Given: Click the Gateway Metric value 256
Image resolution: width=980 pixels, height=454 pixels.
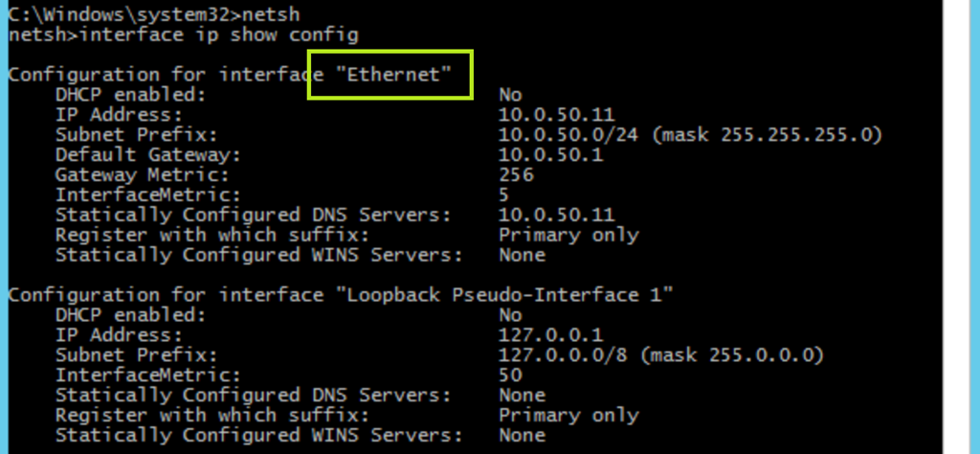Looking at the screenshot, I should (x=517, y=175).
